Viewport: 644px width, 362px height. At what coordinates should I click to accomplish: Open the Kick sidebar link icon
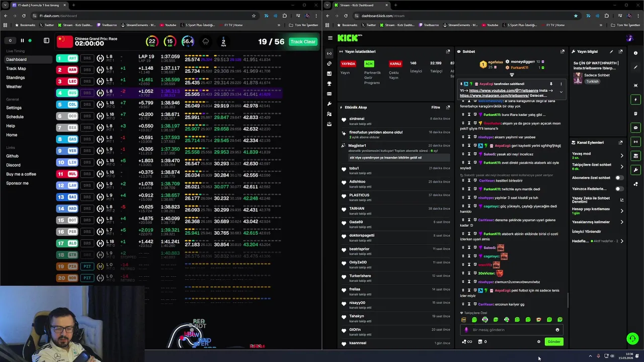pyautogui.click(x=329, y=63)
